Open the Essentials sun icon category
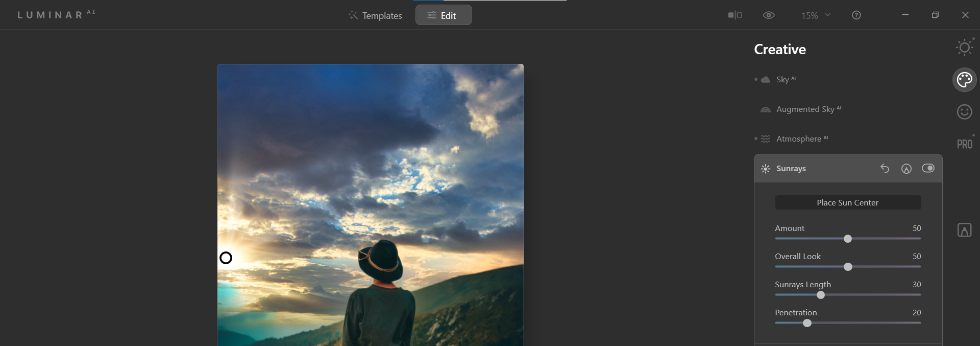The image size is (980, 346). coord(964,48)
